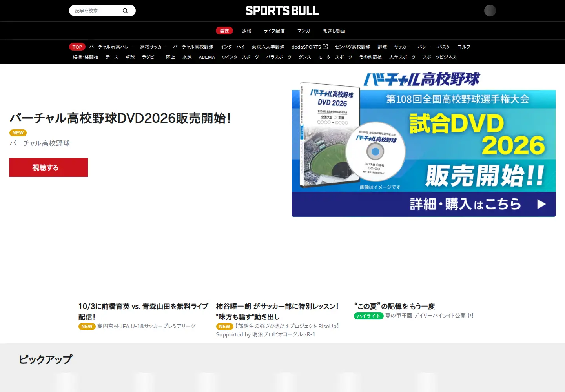Open the 見逃し動画 tab

pos(334,31)
